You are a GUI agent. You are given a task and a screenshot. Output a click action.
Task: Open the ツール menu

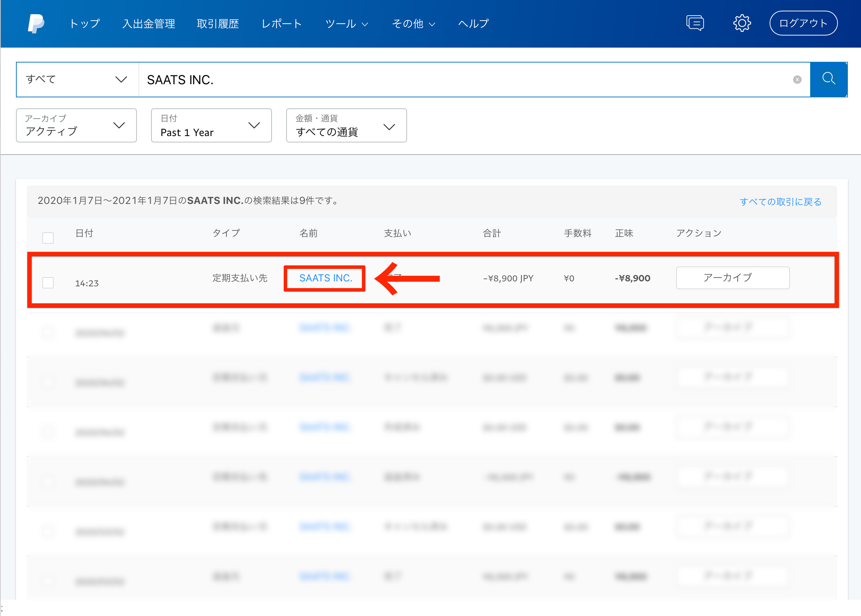347,23
